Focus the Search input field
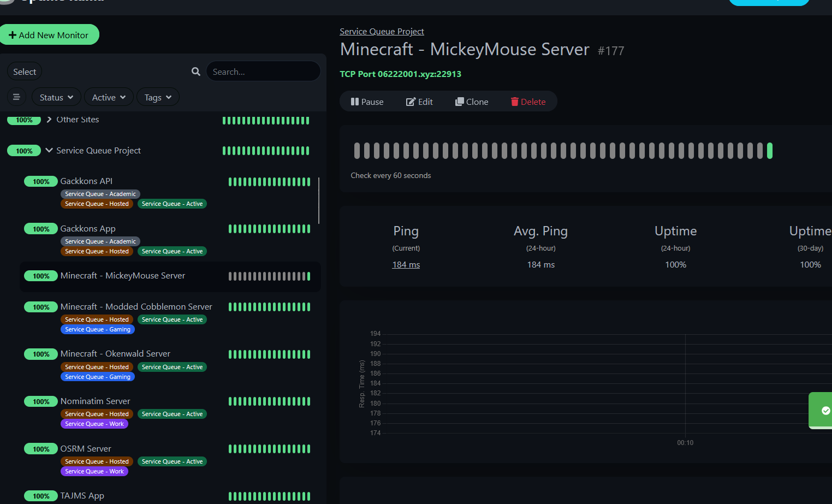The height and width of the screenshot is (504, 832). pyautogui.click(x=263, y=72)
